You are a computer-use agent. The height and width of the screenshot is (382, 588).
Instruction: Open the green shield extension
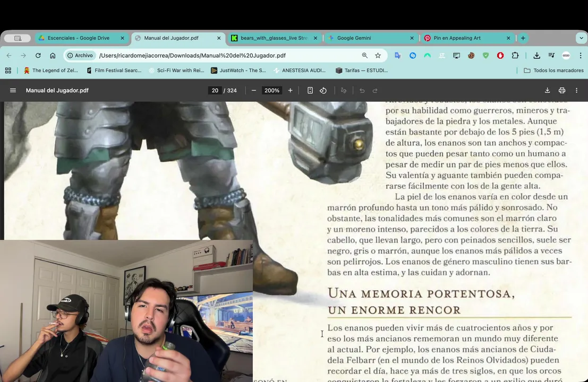(x=485, y=55)
